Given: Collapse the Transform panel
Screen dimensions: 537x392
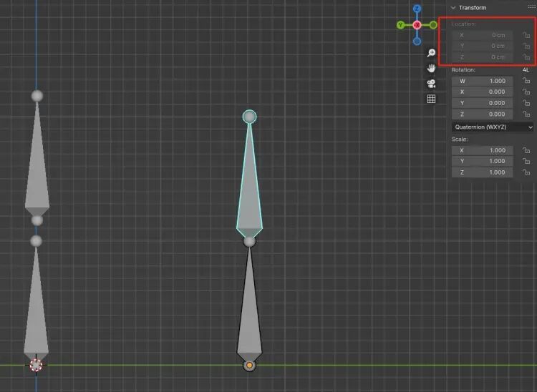Looking at the screenshot, I should point(453,8).
